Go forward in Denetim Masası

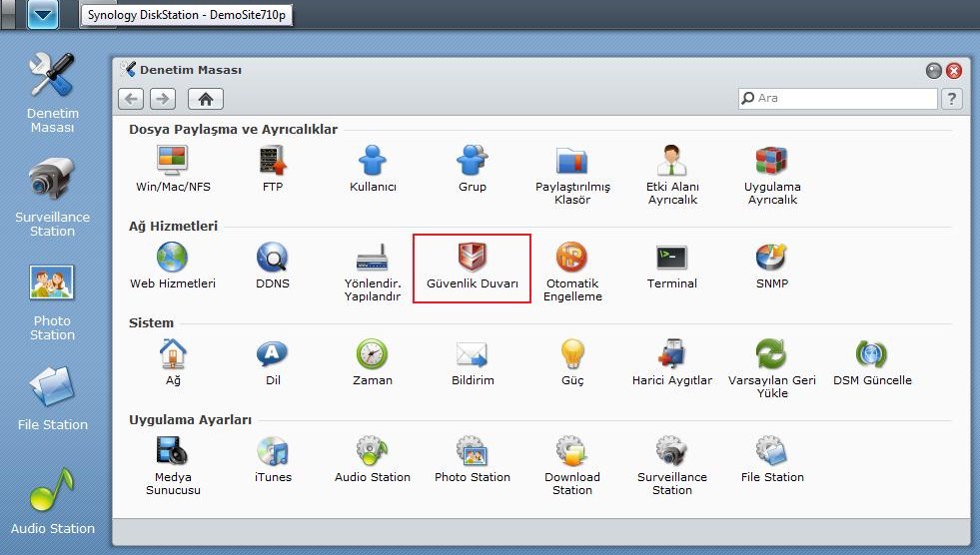coord(163,99)
